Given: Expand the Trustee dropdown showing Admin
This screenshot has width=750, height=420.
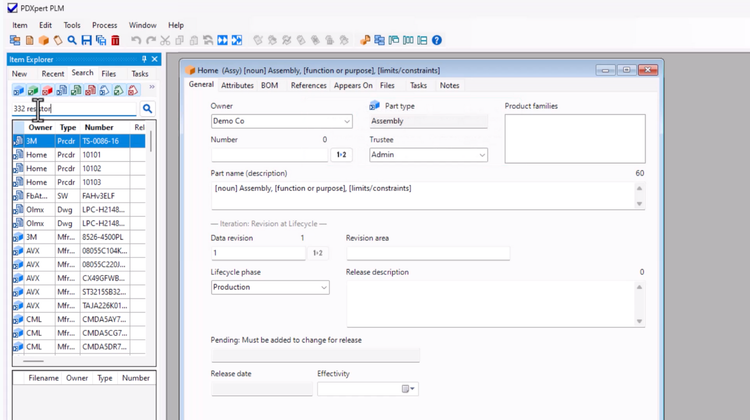Looking at the screenshot, I should click(428, 155).
